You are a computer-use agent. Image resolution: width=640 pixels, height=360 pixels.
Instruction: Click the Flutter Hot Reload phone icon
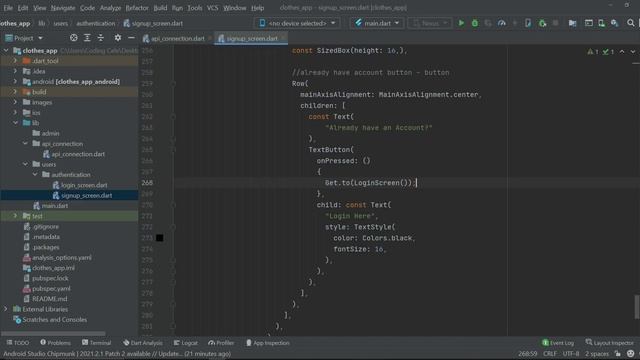[x=528, y=23]
